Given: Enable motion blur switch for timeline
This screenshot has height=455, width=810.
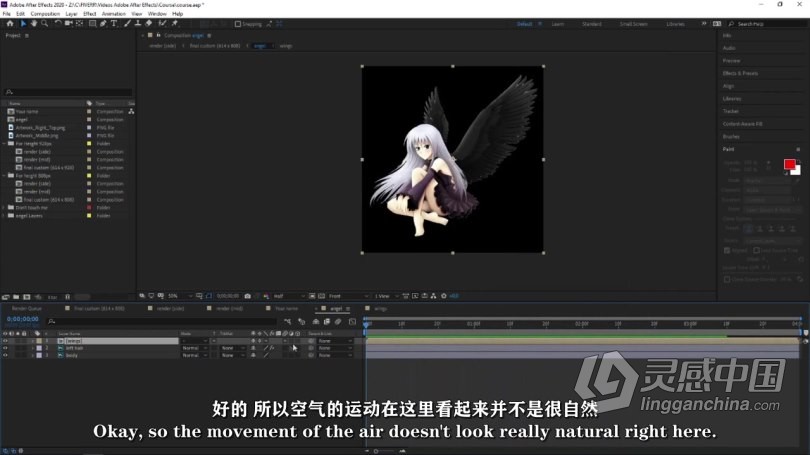Looking at the screenshot, I should [338, 321].
